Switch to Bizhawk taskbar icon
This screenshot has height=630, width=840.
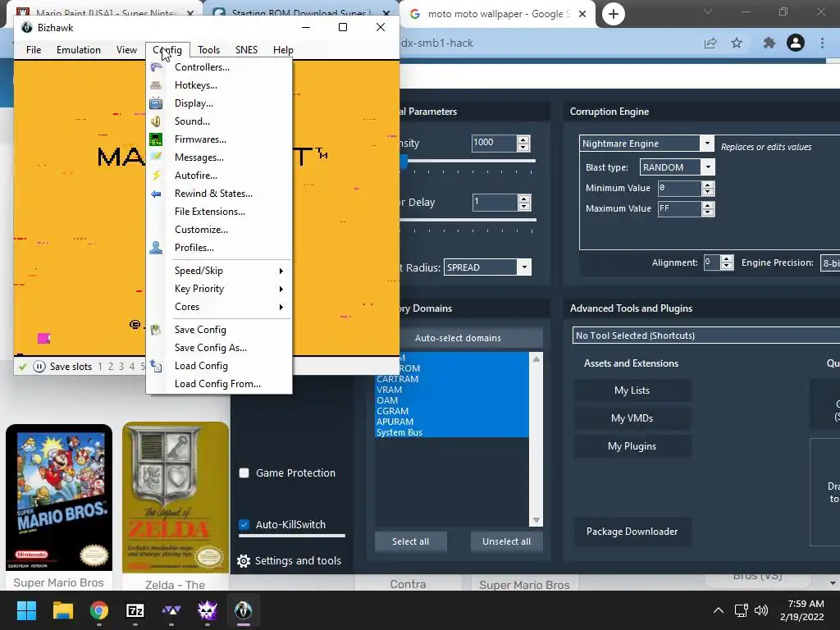pos(243,610)
